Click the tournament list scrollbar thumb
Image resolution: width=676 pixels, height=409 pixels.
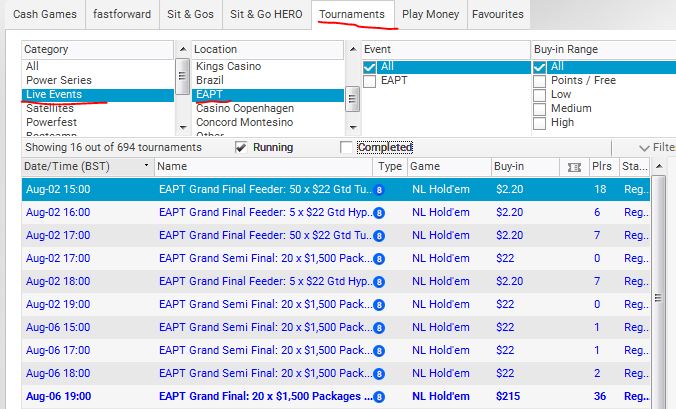[x=658, y=297]
